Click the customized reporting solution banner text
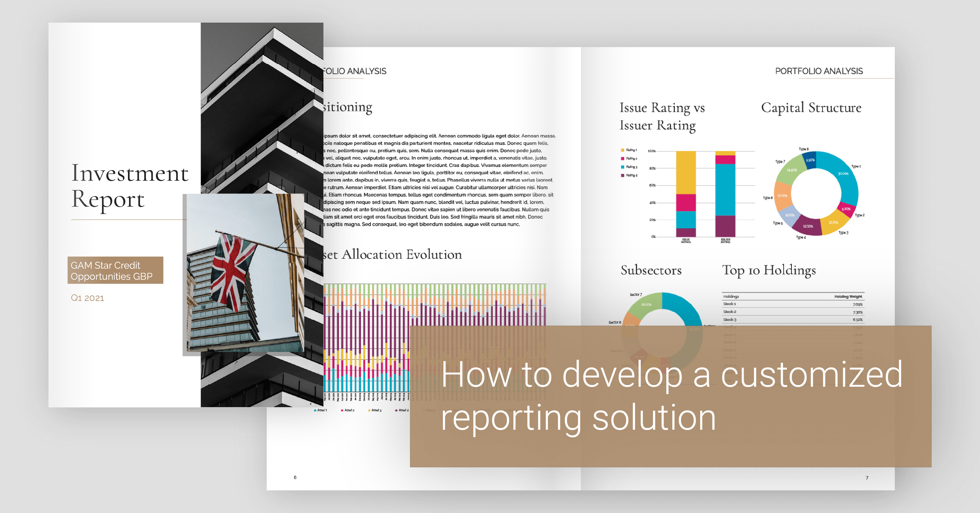The image size is (980, 513). point(671,395)
